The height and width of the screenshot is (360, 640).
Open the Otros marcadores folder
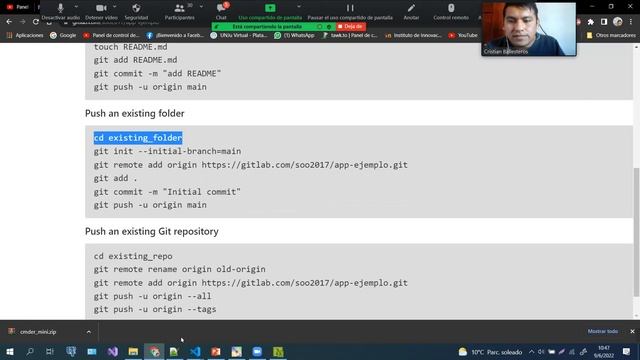coord(611,36)
